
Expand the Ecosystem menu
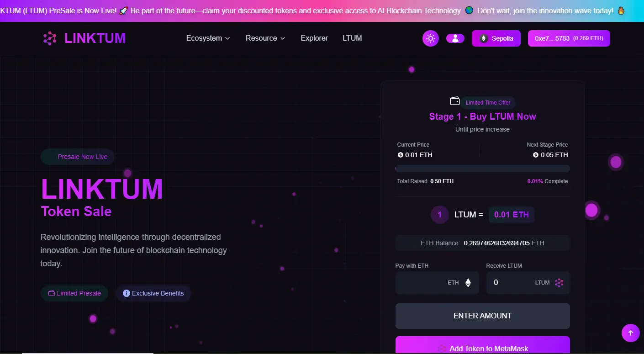click(x=208, y=38)
